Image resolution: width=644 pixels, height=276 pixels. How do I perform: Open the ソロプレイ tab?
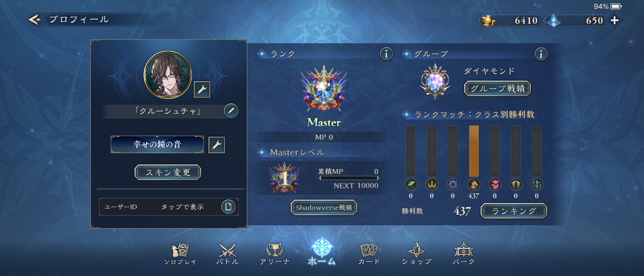click(180, 254)
